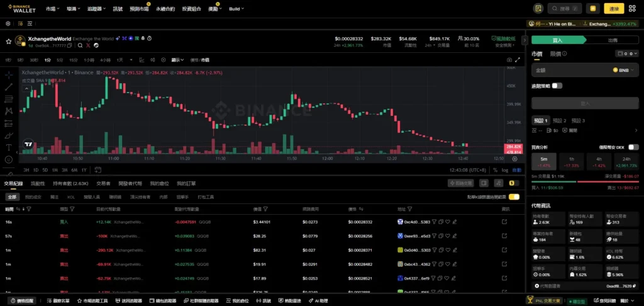Toggle log scale on the chart
Image resolution: width=644 pixels, height=306 pixels.
[505, 170]
